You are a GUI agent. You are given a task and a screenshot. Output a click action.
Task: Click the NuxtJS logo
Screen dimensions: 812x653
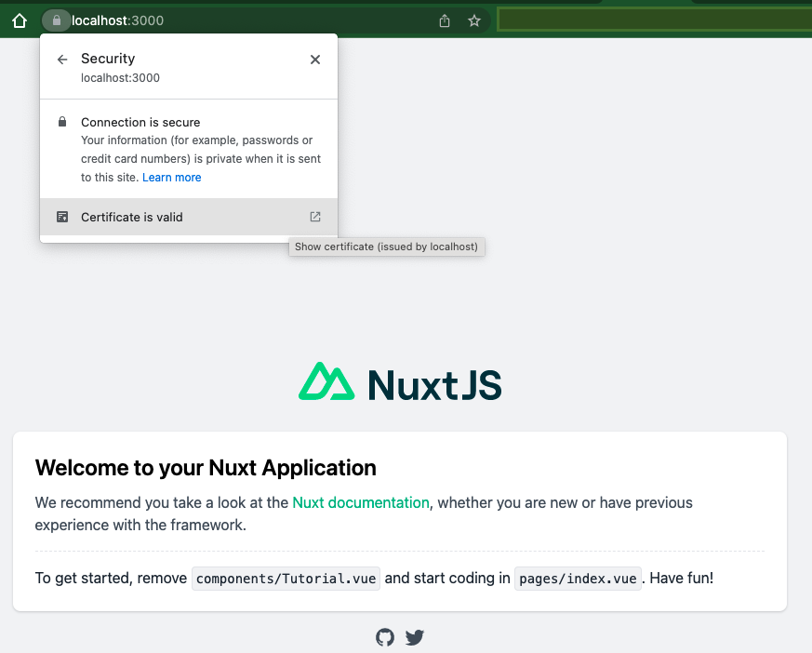[400, 382]
